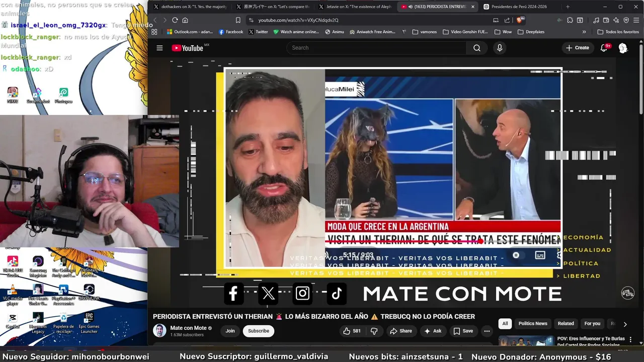The height and width of the screenshot is (362, 644).
Task: Save the video with Save button
Action: (x=463, y=331)
